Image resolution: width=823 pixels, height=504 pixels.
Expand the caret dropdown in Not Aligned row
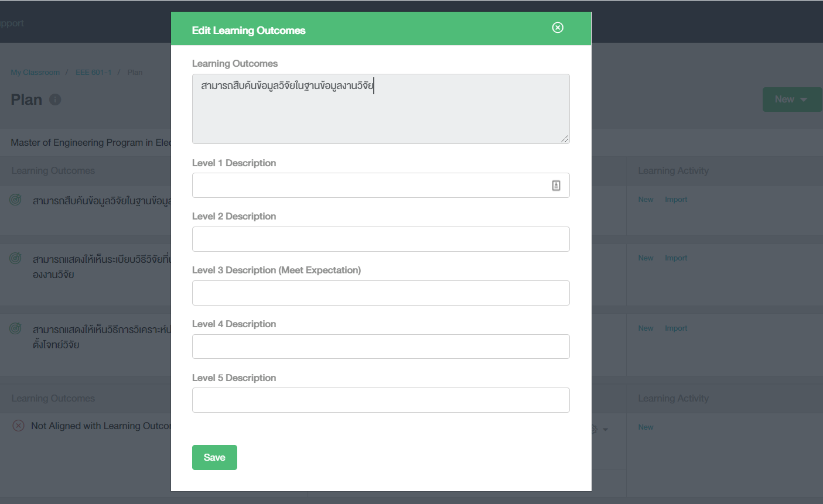605,430
